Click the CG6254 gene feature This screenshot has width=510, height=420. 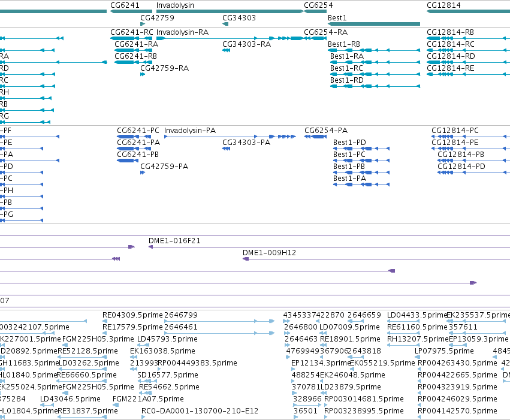[315, 11]
